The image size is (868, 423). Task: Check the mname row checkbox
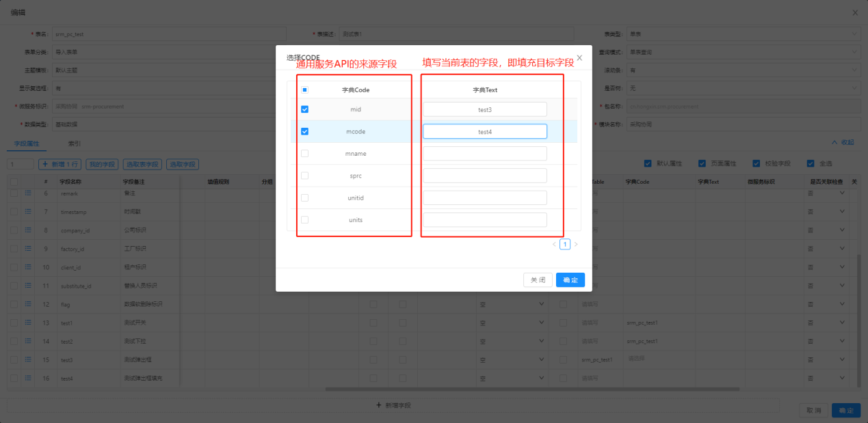coord(305,153)
